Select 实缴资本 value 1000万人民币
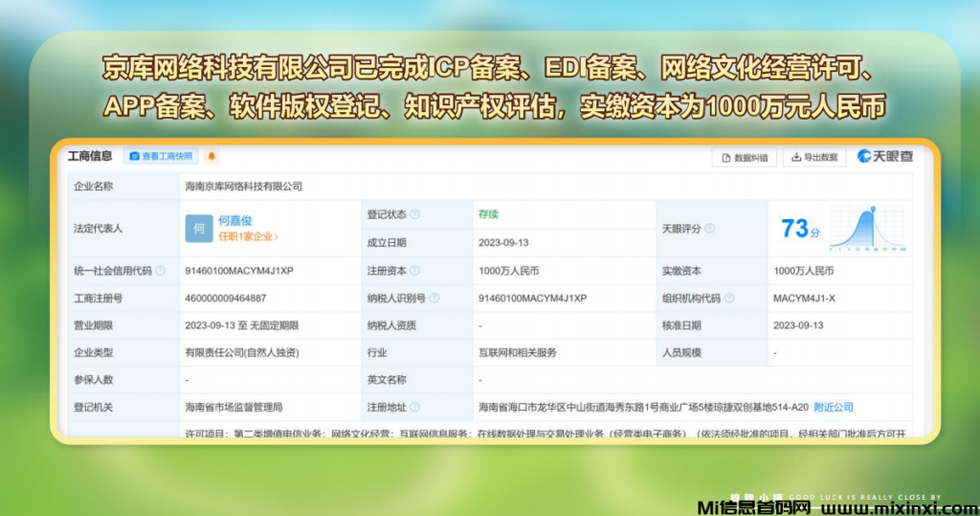 804,271
